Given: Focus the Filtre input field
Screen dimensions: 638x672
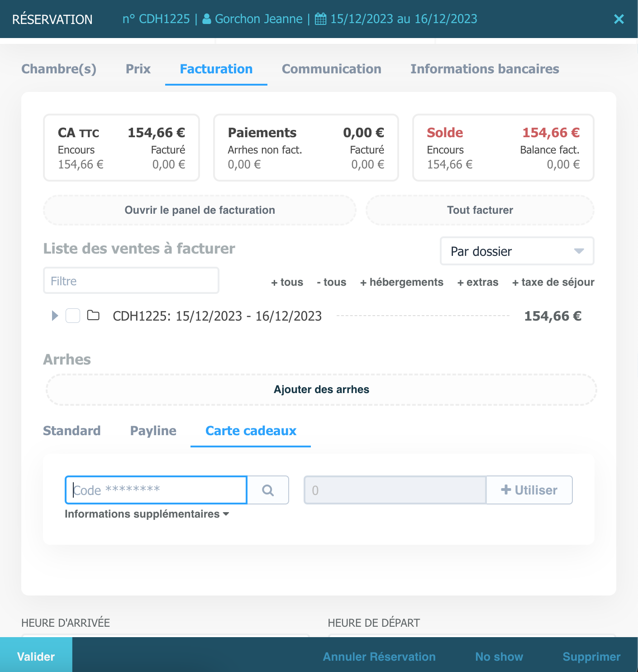Looking at the screenshot, I should point(131,281).
